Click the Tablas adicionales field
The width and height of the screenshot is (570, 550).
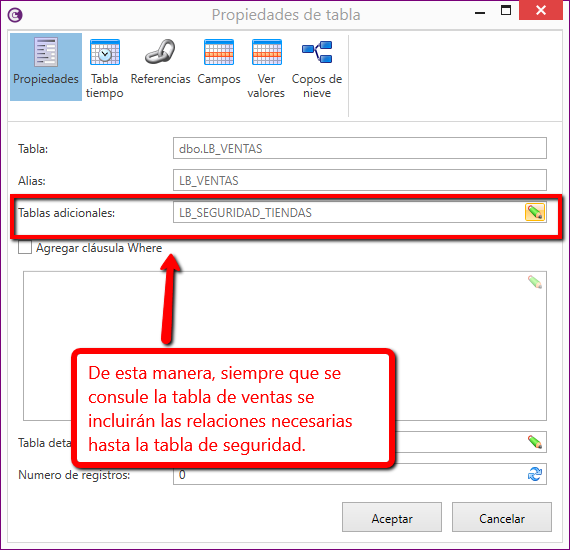349,212
